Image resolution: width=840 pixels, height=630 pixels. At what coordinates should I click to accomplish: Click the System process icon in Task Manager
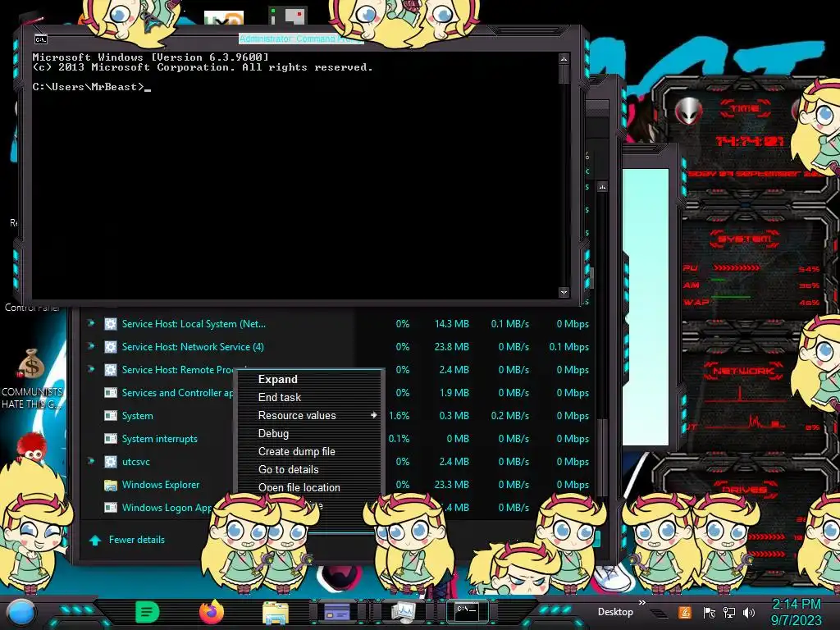(111, 416)
